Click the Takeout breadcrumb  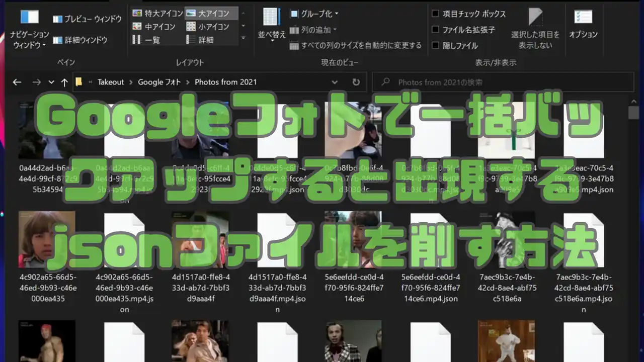pyautogui.click(x=111, y=82)
